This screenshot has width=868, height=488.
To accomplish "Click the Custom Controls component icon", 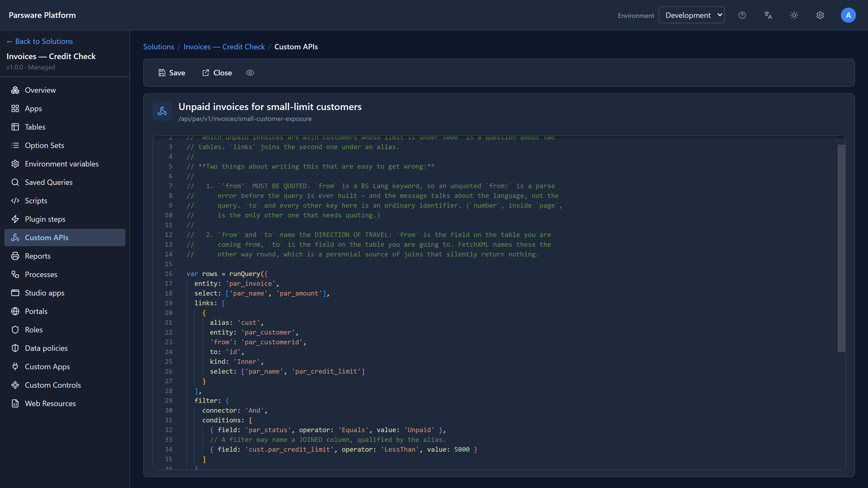I will (15, 385).
